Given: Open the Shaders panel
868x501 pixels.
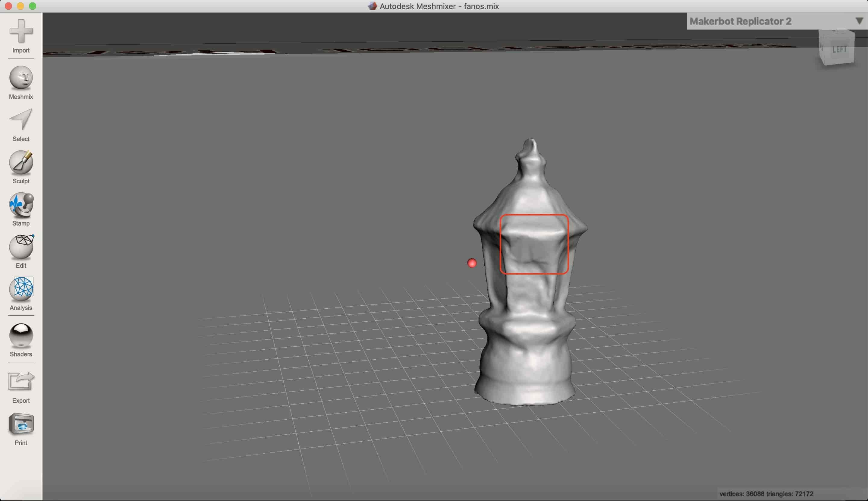Looking at the screenshot, I should pos(21,340).
